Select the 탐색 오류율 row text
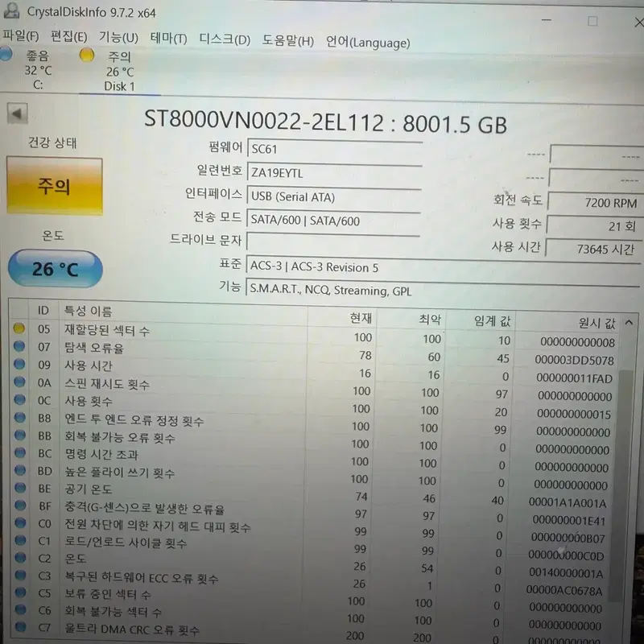Screen dimensions: 644x644 pyautogui.click(x=94, y=348)
